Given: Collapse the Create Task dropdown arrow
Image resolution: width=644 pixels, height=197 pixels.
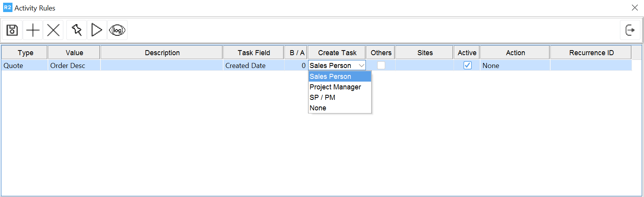Looking at the screenshot, I should click(361, 65).
